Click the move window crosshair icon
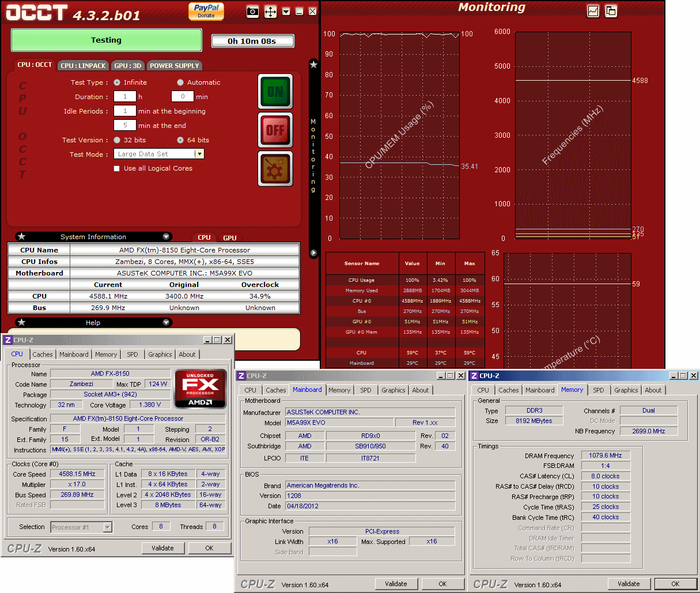Image resolution: width=700 pixels, height=593 pixels. click(270, 12)
